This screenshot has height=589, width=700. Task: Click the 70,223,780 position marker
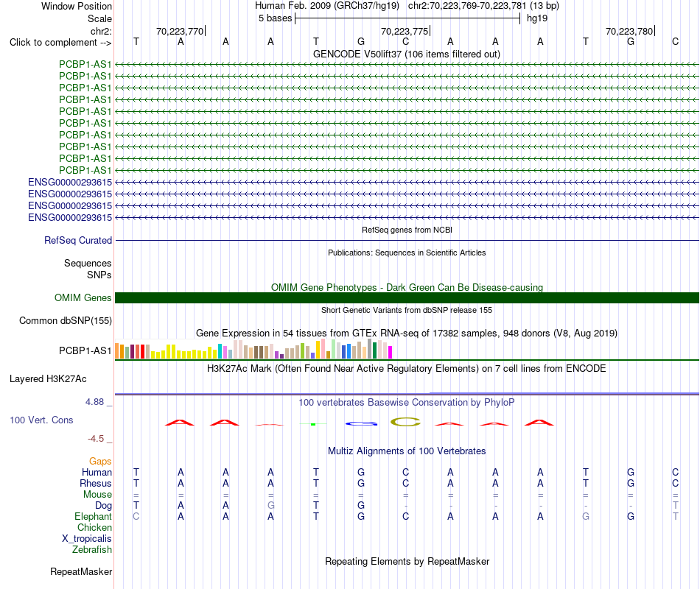tap(629, 31)
